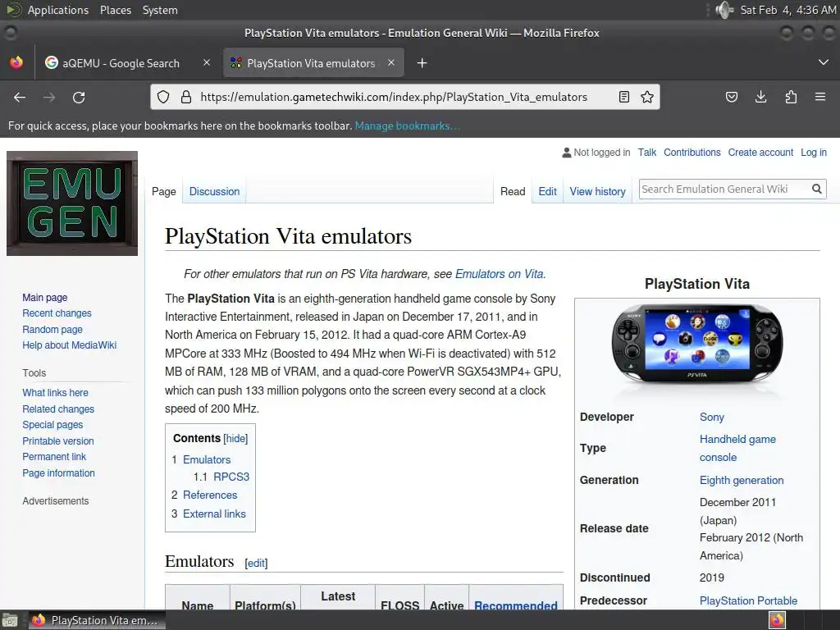
Task: Expand the list all tabs chevron
Action: pos(824,62)
